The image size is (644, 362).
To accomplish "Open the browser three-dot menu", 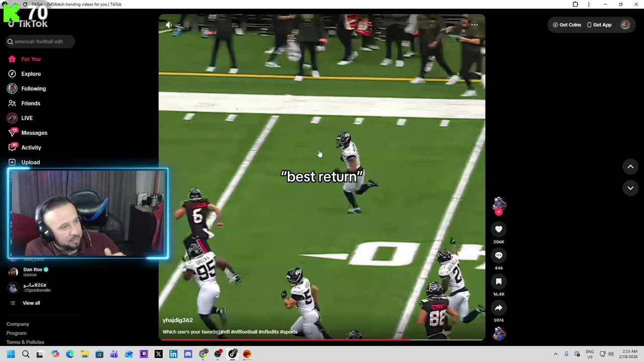I will 589,5.
